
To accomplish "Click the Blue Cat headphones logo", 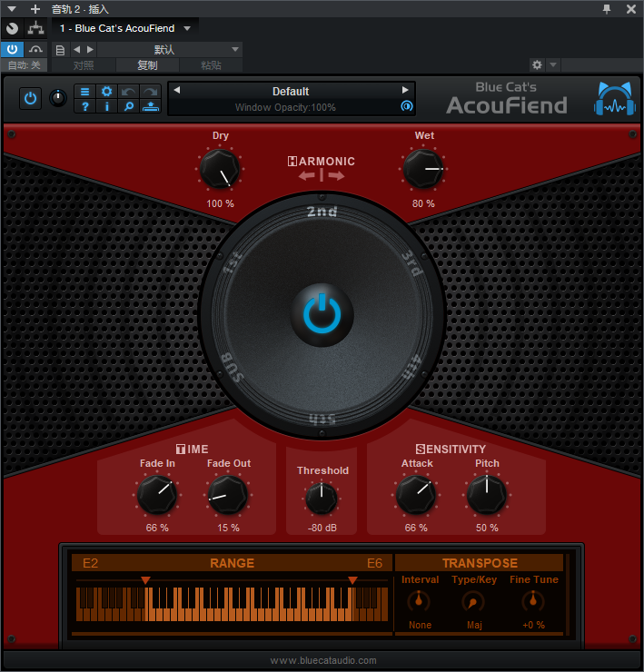I will 614,99.
